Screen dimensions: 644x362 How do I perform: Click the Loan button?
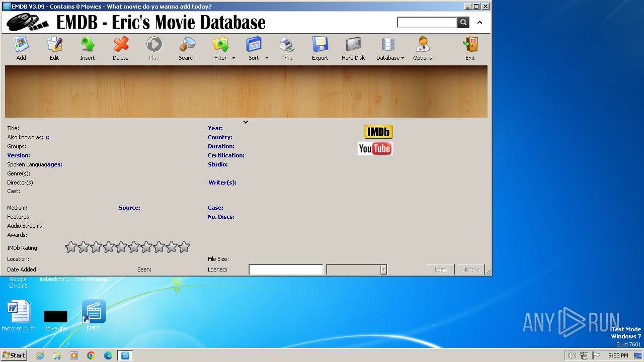point(441,269)
